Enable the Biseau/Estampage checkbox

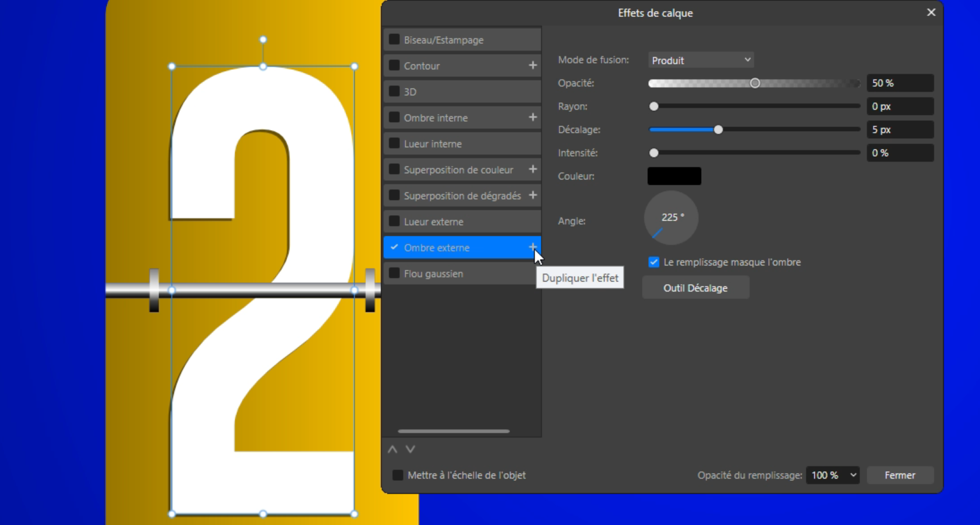[394, 39]
